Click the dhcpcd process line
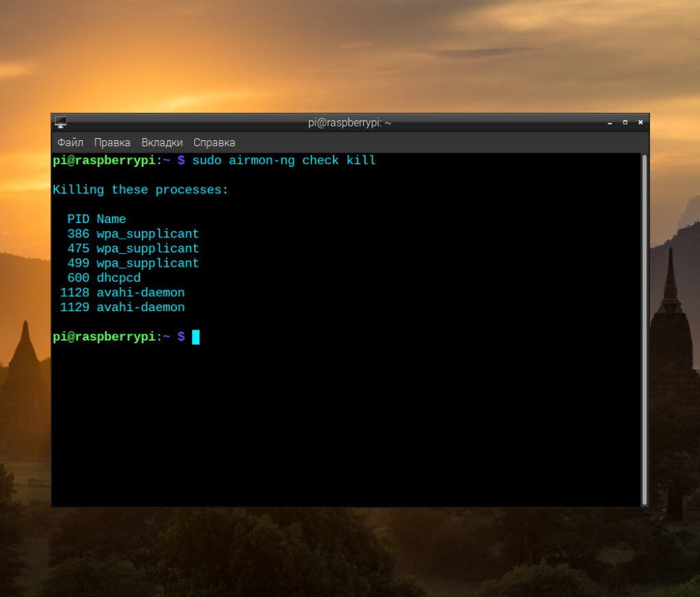 click(x=118, y=278)
